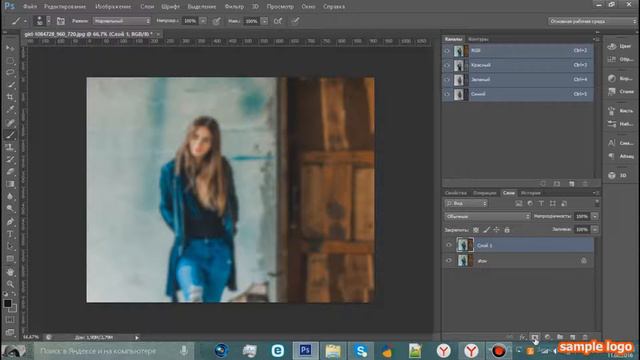Select the Rectangle shape tool

(10, 259)
